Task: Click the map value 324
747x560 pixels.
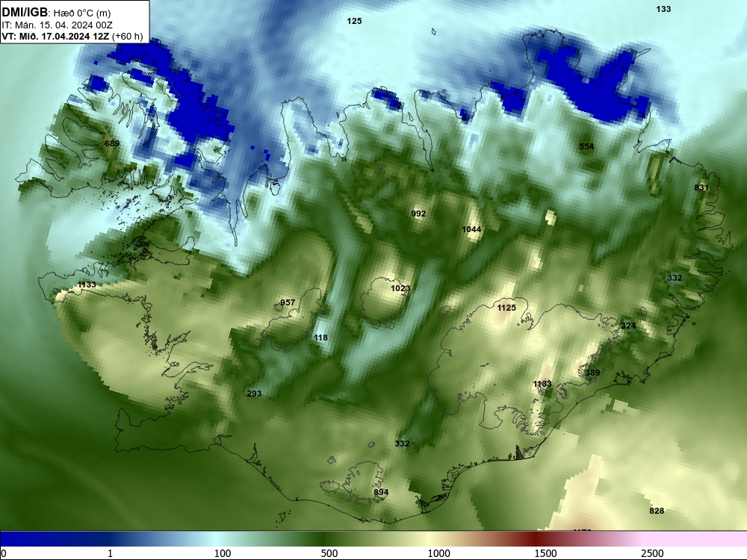Action: (628, 326)
